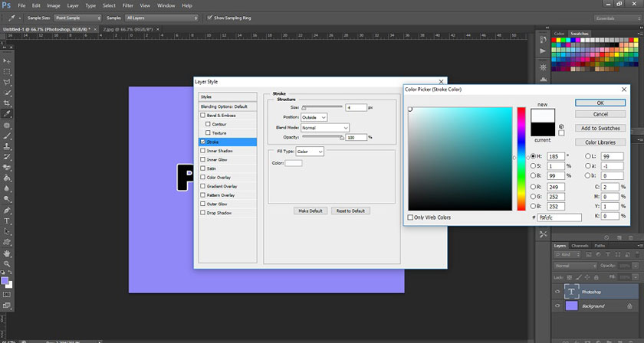Click the vertical hue slider strip

coord(521,158)
